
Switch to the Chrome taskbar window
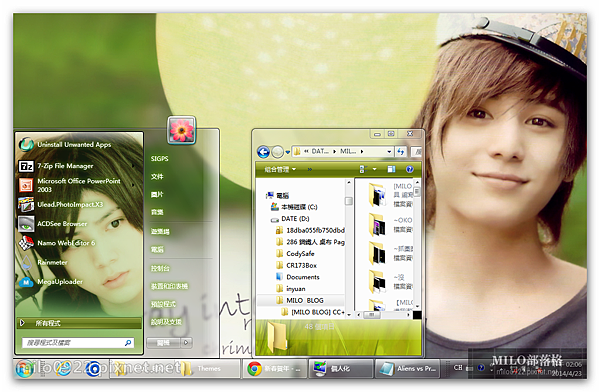point(275,369)
